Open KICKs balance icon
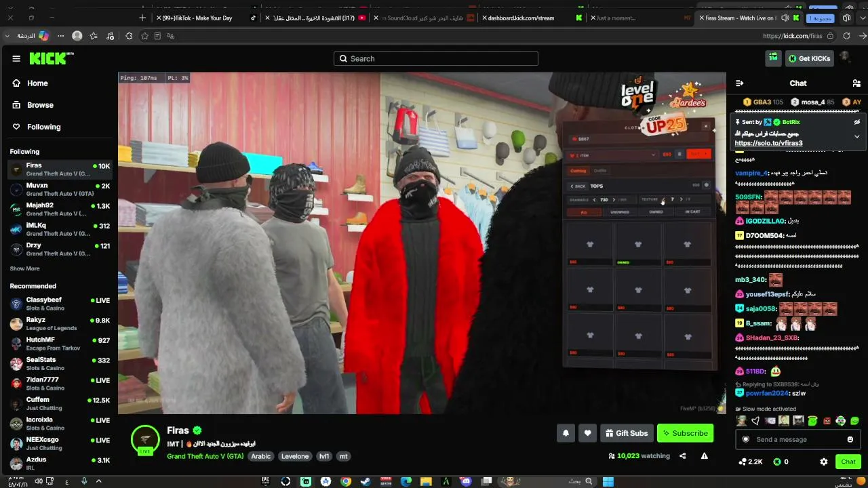Viewport: 868px width, 488px height. coord(777,462)
